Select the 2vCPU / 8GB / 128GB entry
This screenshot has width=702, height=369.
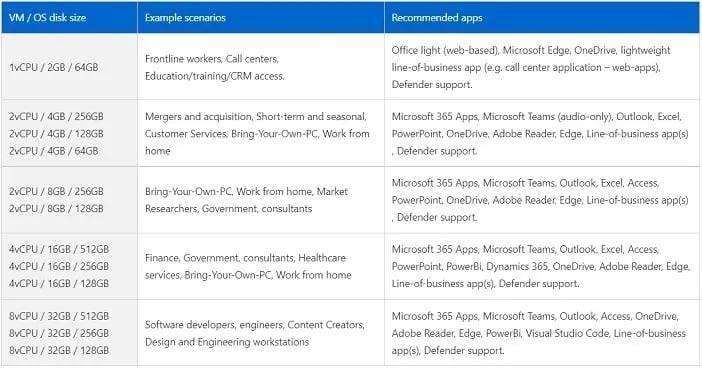point(56,208)
